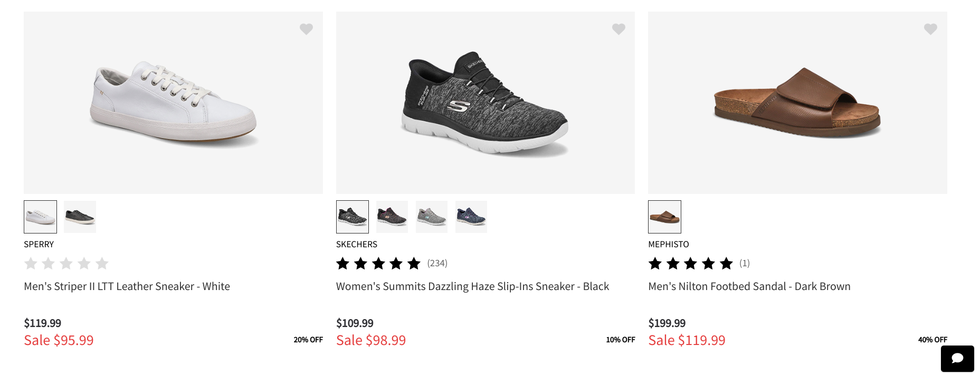Choose black Sperry sneaker color thumbnail
The image size is (980, 373).
80,217
